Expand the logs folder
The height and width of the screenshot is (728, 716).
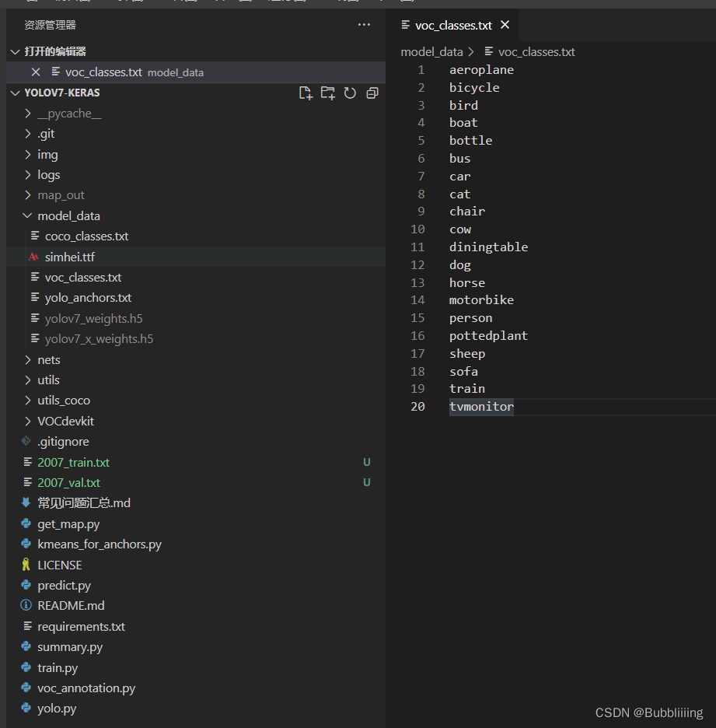pyautogui.click(x=28, y=174)
